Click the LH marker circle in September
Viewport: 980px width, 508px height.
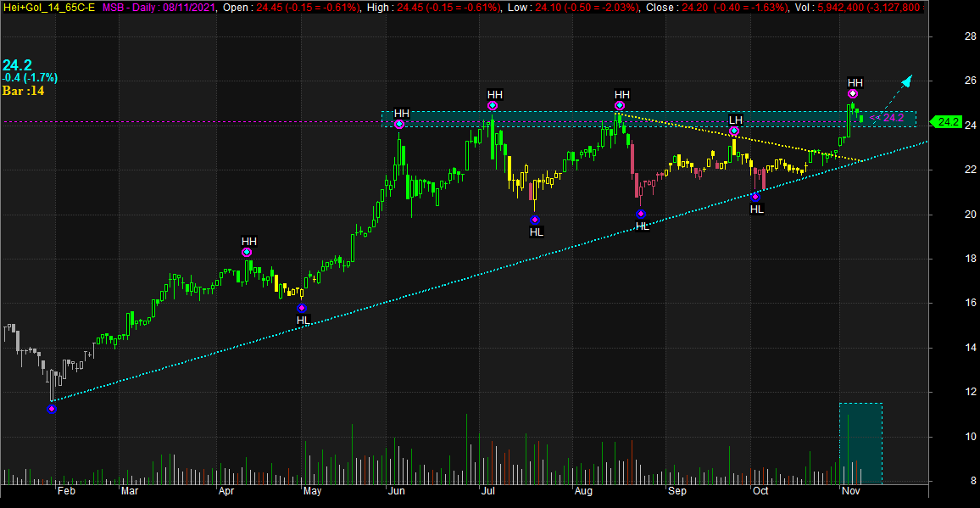tap(734, 131)
